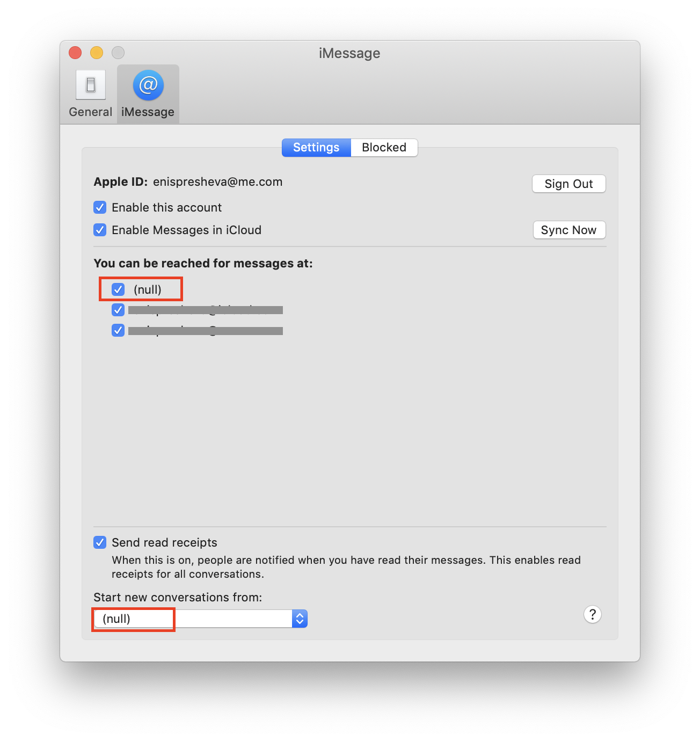This screenshot has height=741, width=700.
Task: Click the Sync Now button
Action: coord(568,230)
